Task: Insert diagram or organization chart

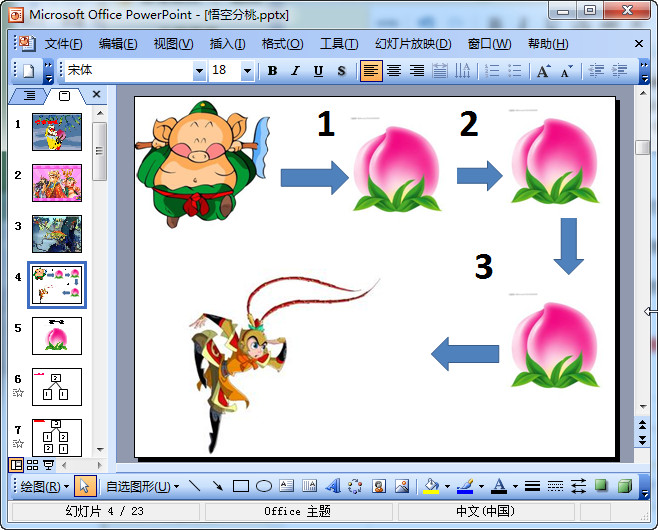Action: (355, 486)
